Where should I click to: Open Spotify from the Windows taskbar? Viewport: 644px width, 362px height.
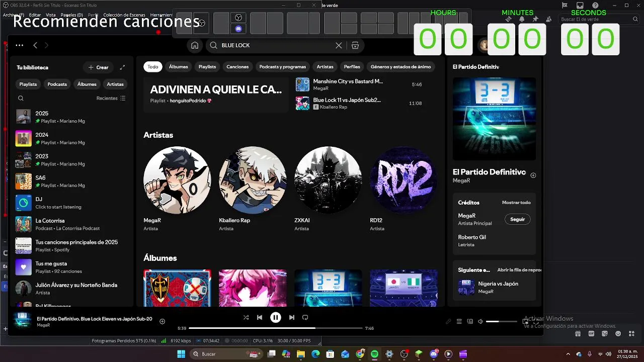point(374,354)
